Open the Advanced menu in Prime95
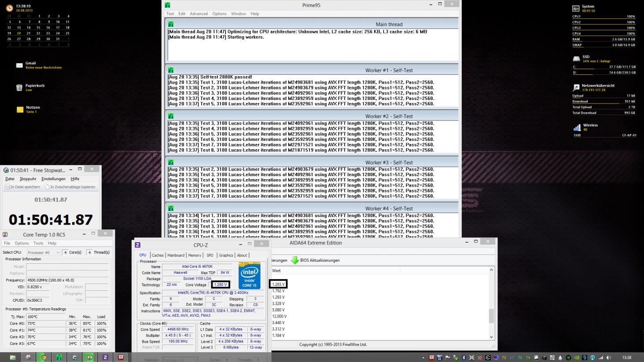This screenshot has height=362, width=644. pos(199,14)
